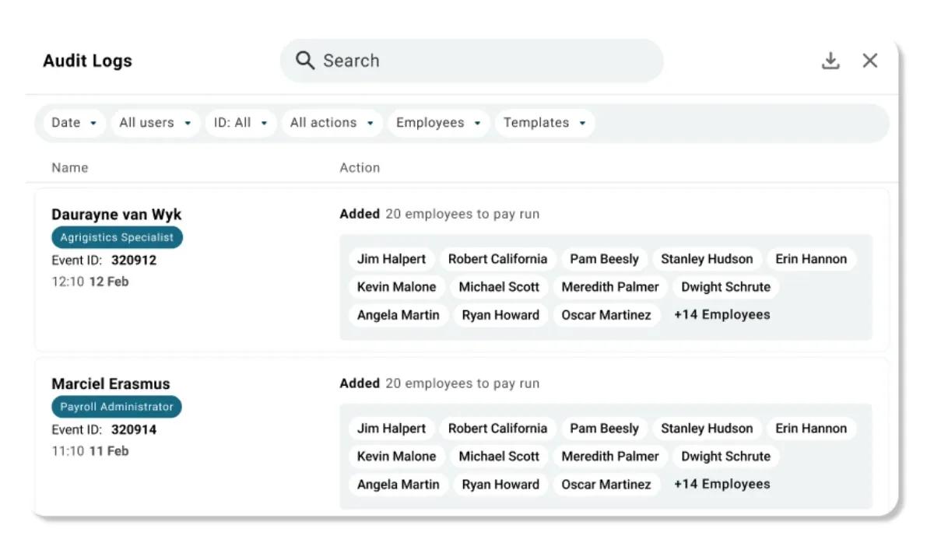Download the audit logs via download icon

click(830, 60)
